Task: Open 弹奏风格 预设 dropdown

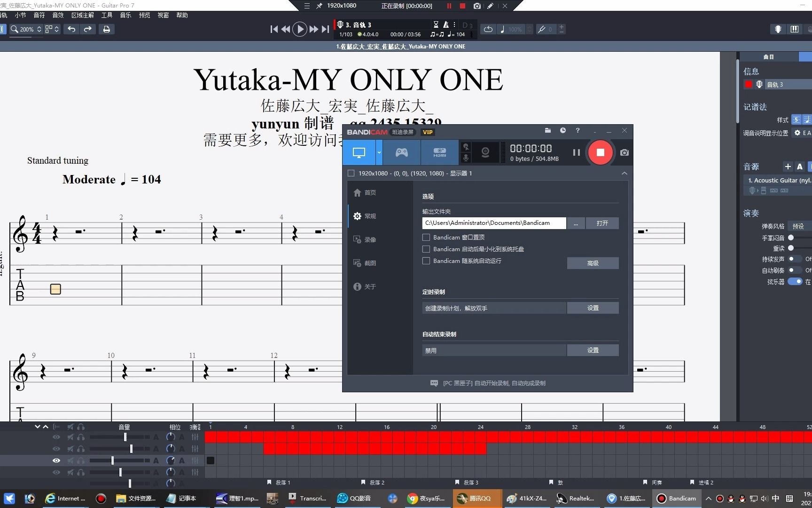Action: pyautogui.click(x=800, y=226)
